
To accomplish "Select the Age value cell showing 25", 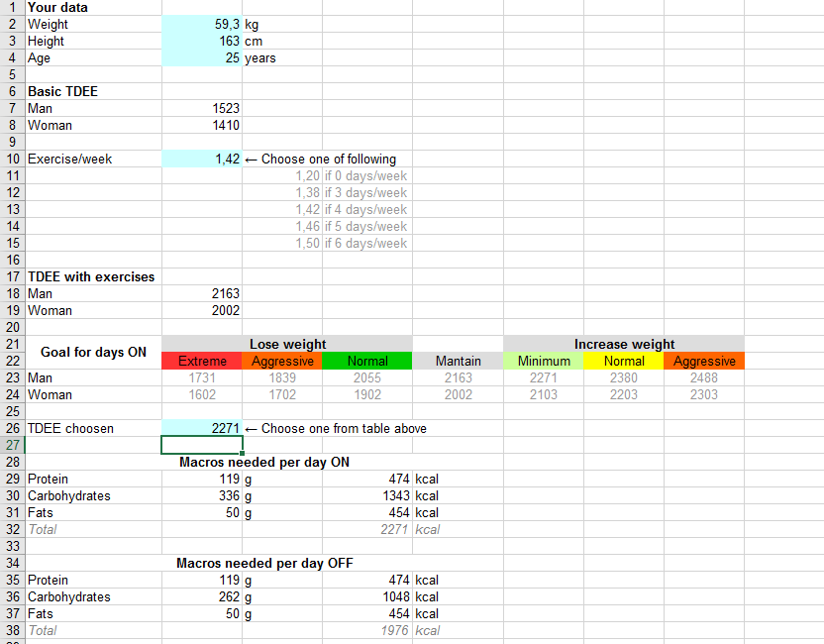I will [x=202, y=57].
